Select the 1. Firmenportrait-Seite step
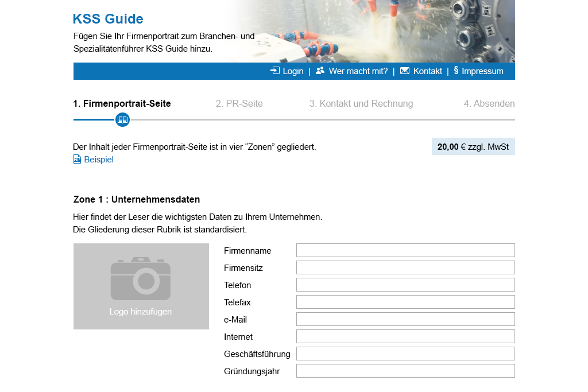The height and width of the screenshot is (392, 588). pyautogui.click(x=122, y=104)
